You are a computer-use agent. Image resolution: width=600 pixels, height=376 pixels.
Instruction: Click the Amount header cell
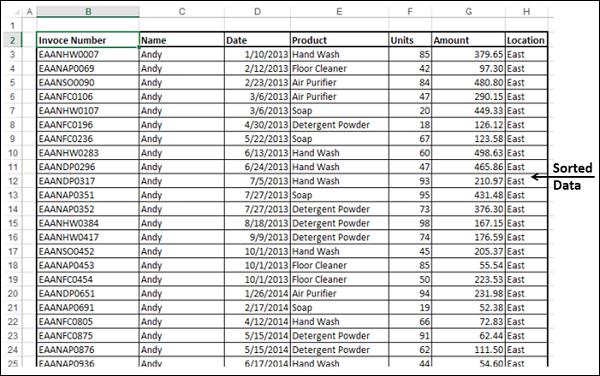tap(468, 40)
